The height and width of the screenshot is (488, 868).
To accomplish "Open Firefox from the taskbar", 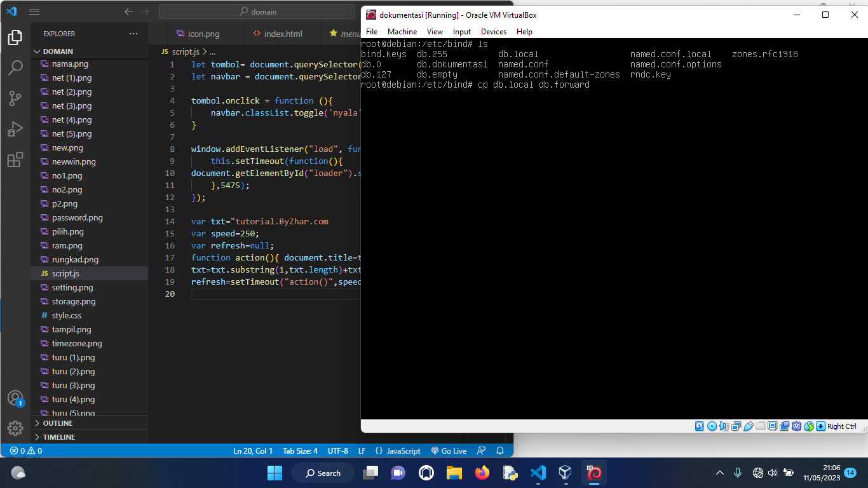I will coord(482,473).
